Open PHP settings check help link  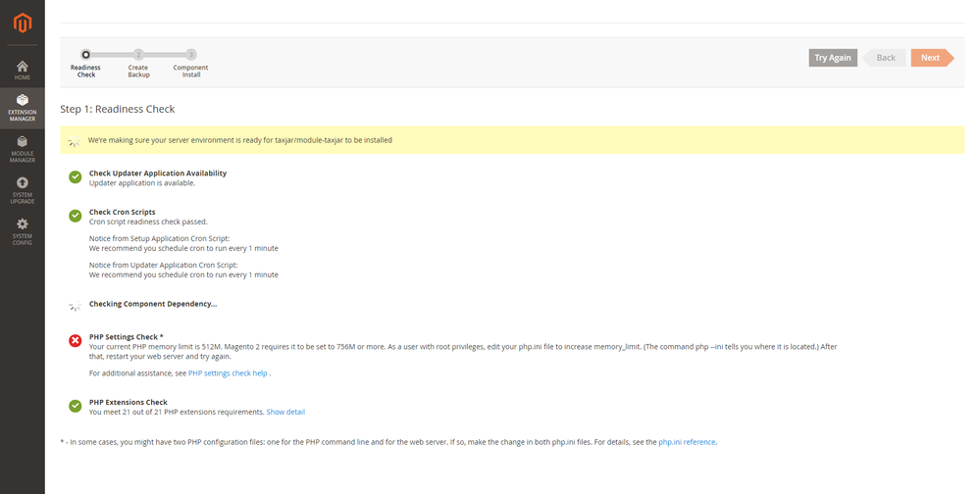[228, 372]
